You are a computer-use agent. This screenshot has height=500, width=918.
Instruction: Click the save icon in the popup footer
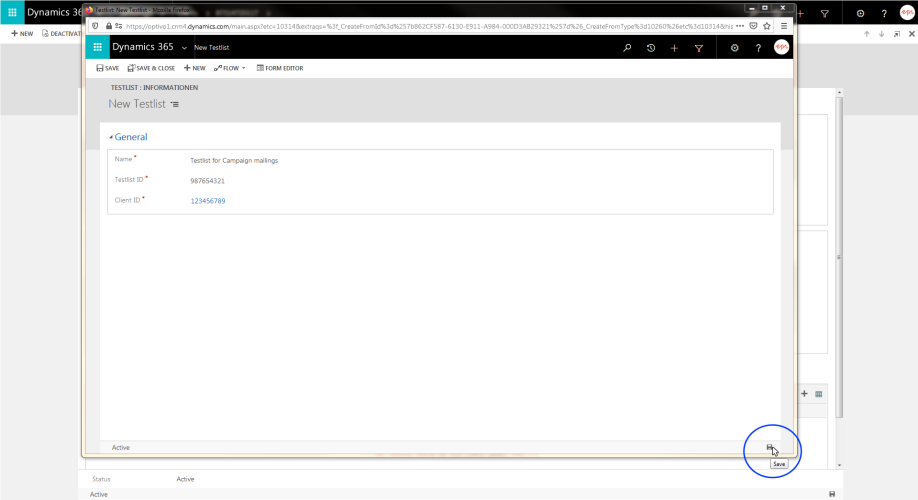click(x=770, y=447)
